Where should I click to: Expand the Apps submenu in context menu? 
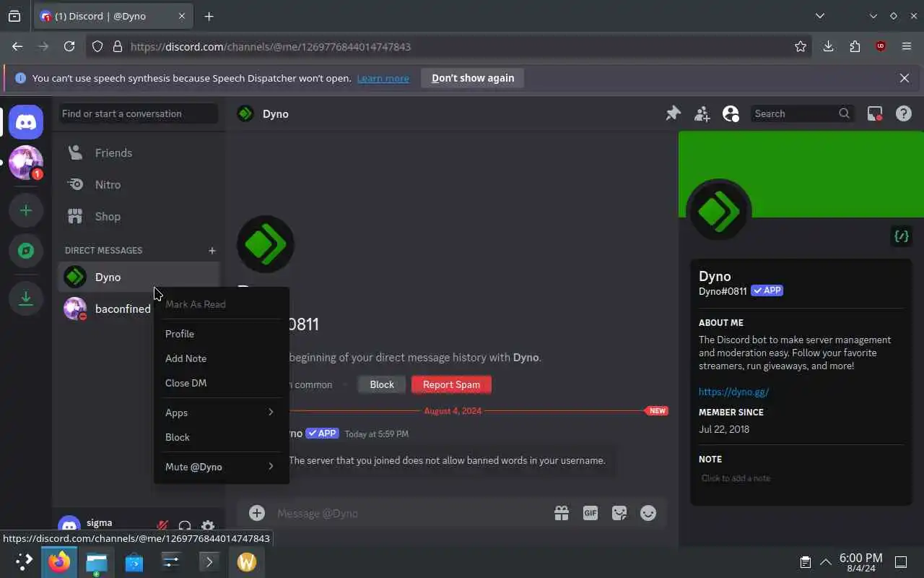tap(221, 413)
